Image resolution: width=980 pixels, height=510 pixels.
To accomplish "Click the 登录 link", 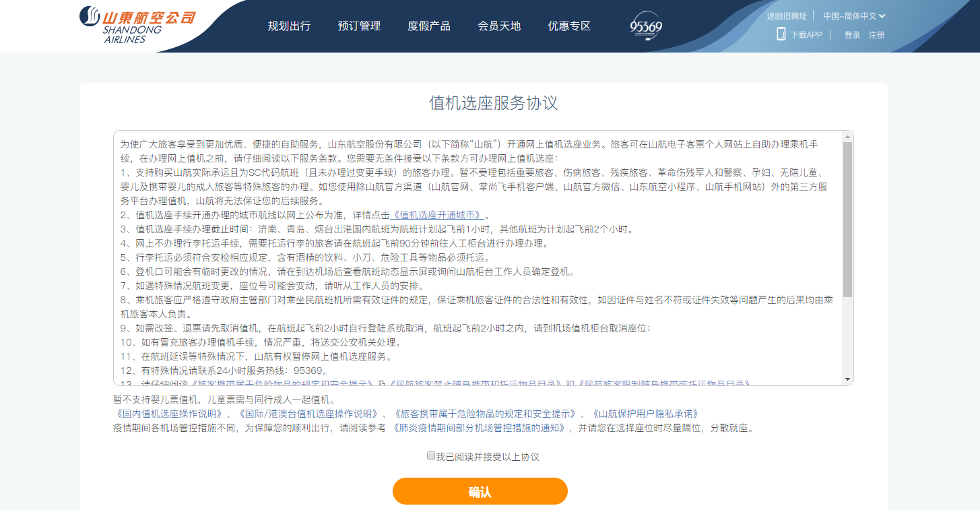I will tap(853, 35).
